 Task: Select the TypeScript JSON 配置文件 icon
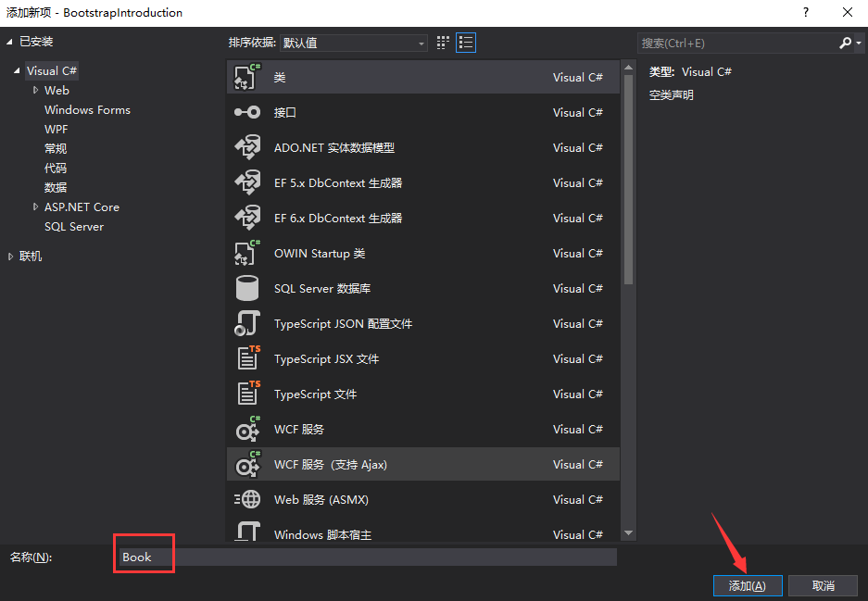click(247, 324)
